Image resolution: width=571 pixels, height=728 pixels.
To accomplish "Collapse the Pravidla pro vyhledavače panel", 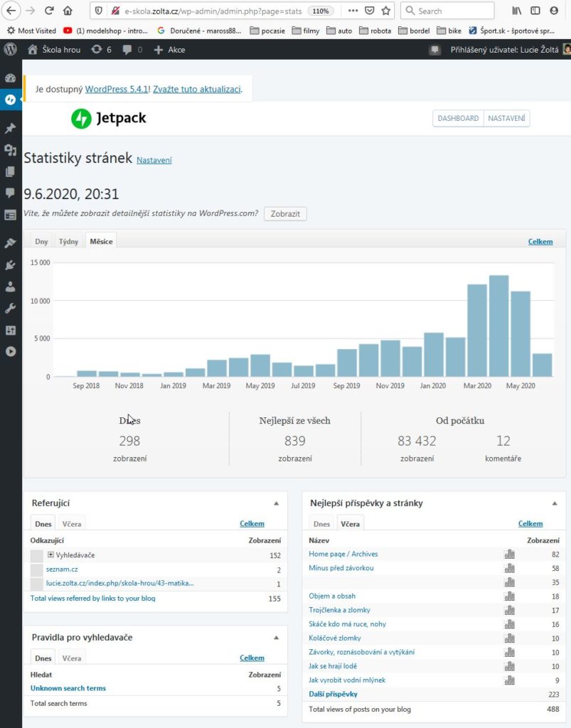I will 276,638.
